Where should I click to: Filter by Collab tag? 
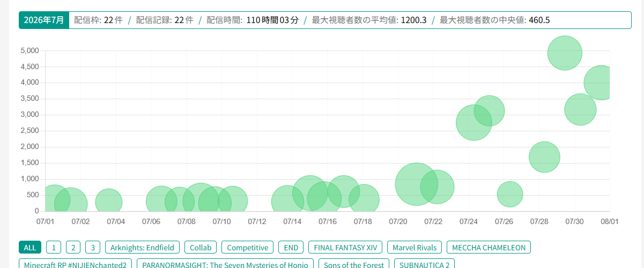[201, 247]
